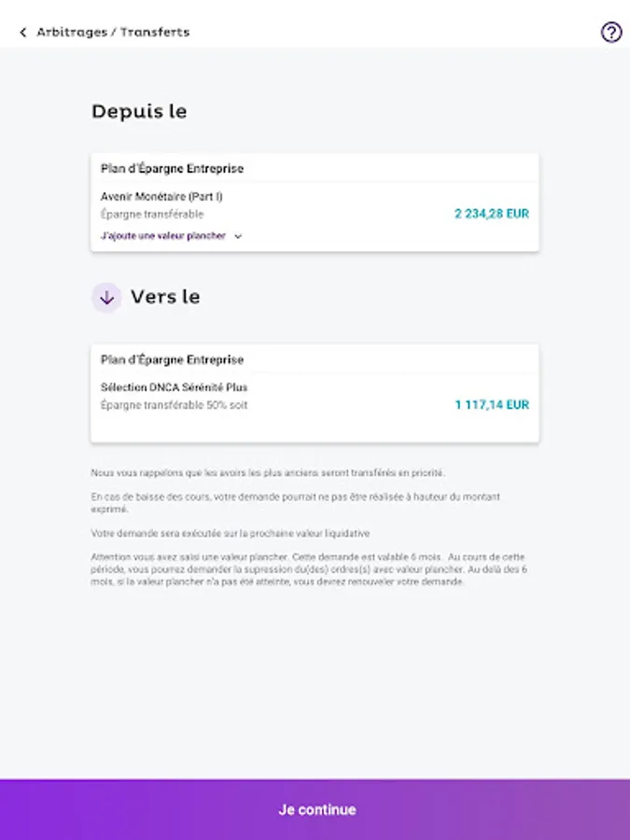Click 'J'ajoute une valeur plancher' link
Screen dimensions: 630x840
[x=163, y=236]
